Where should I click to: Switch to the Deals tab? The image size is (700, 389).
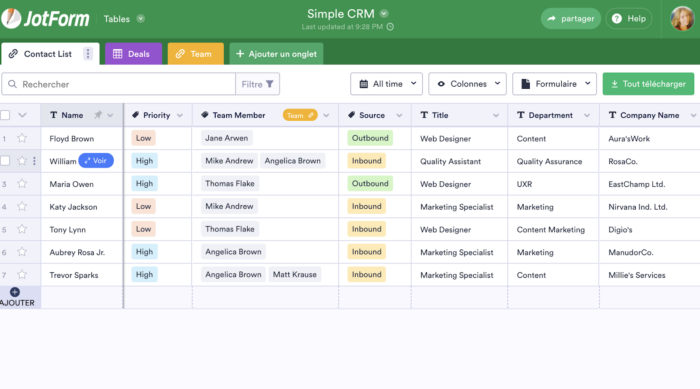pyautogui.click(x=133, y=54)
